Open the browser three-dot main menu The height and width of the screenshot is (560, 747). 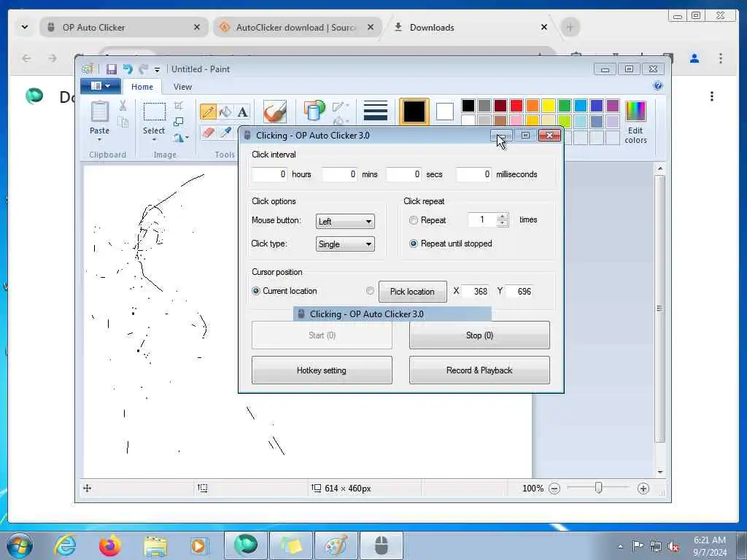click(720, 58)
